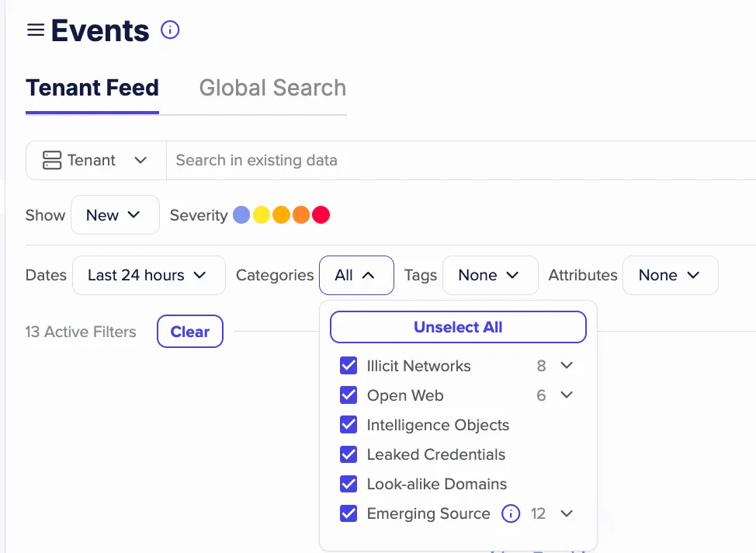756x553 pixels.
Task: Open the Dates Last 24 hours dropdown
Action: click(x=149, y=275)
